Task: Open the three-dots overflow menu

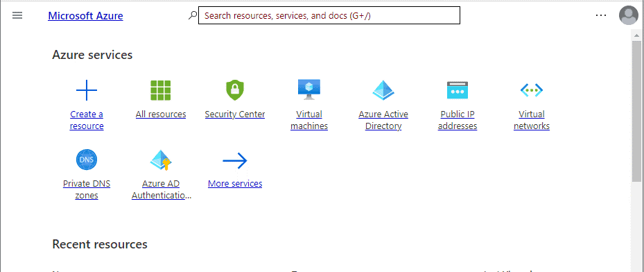Action: (601, 16)
